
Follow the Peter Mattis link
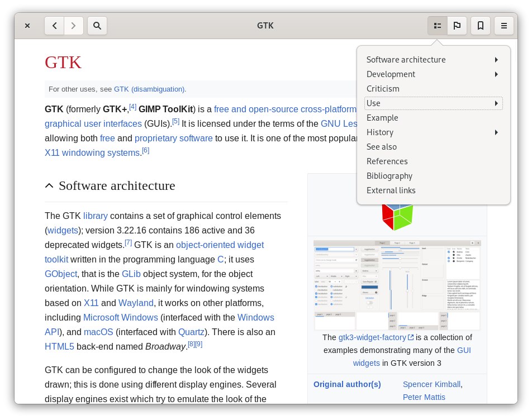424,397
